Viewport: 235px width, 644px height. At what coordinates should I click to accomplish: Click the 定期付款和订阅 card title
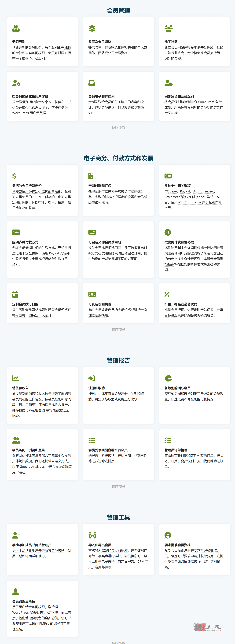click(x=100, y=186)
